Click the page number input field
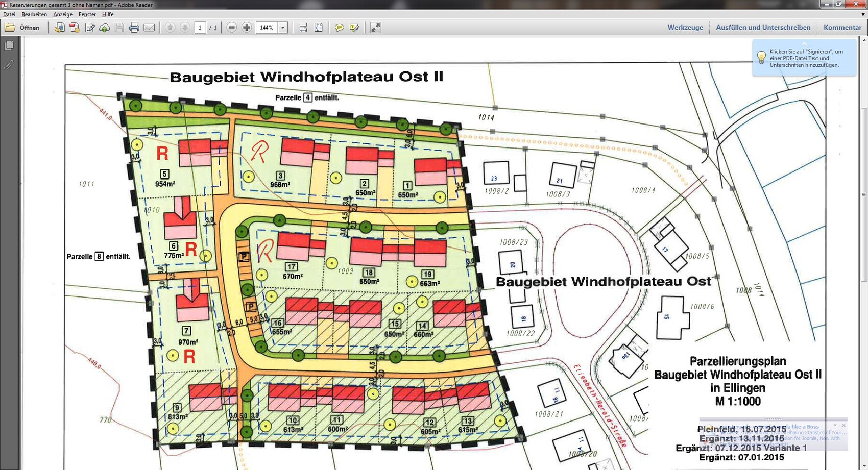Viewport: 868px width, 470px height. 200,28
